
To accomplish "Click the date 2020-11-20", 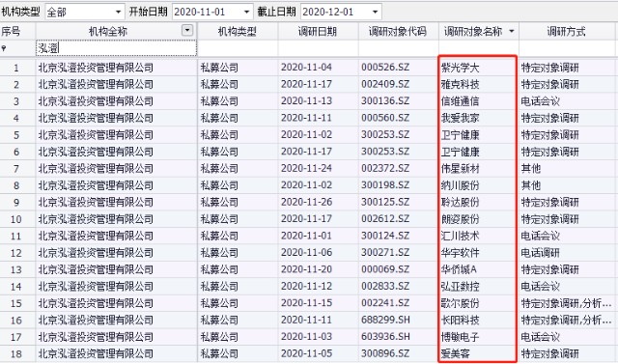I will click(x=306, y=269).
